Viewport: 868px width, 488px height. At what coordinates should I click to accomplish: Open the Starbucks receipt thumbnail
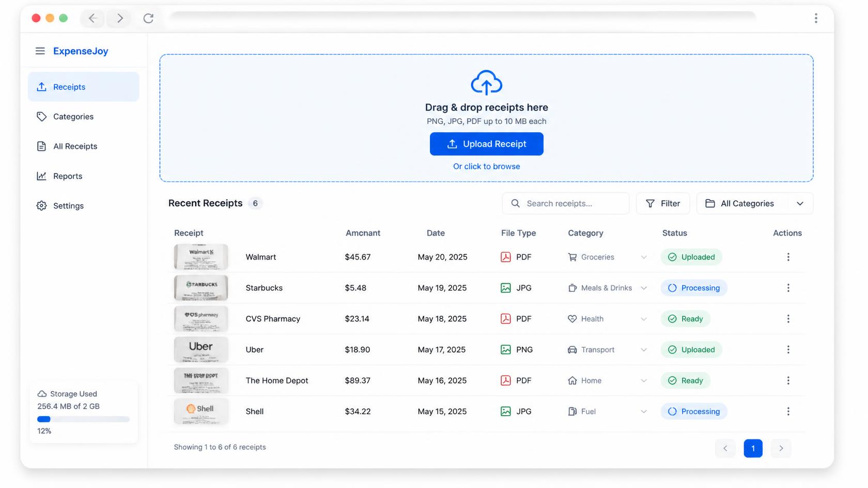(x=201, y=288)
